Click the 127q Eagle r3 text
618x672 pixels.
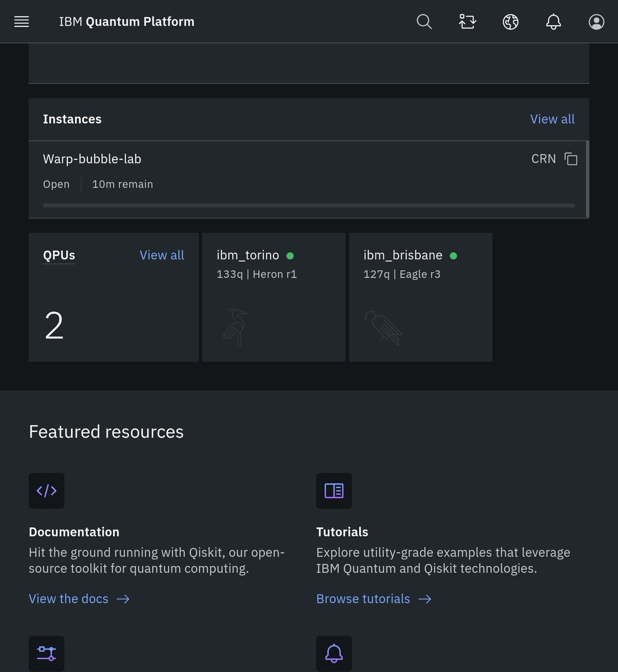pyautogui.click(x=402, y=274)
